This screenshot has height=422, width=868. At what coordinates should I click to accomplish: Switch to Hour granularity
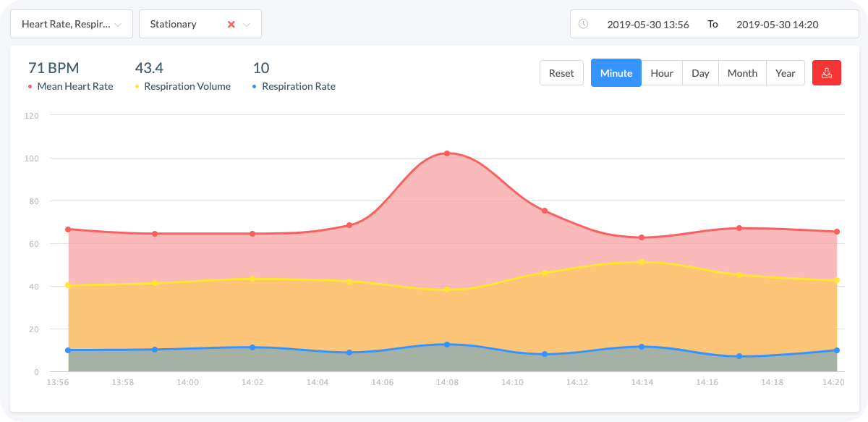pyautogui.click(x=662, y=73)
